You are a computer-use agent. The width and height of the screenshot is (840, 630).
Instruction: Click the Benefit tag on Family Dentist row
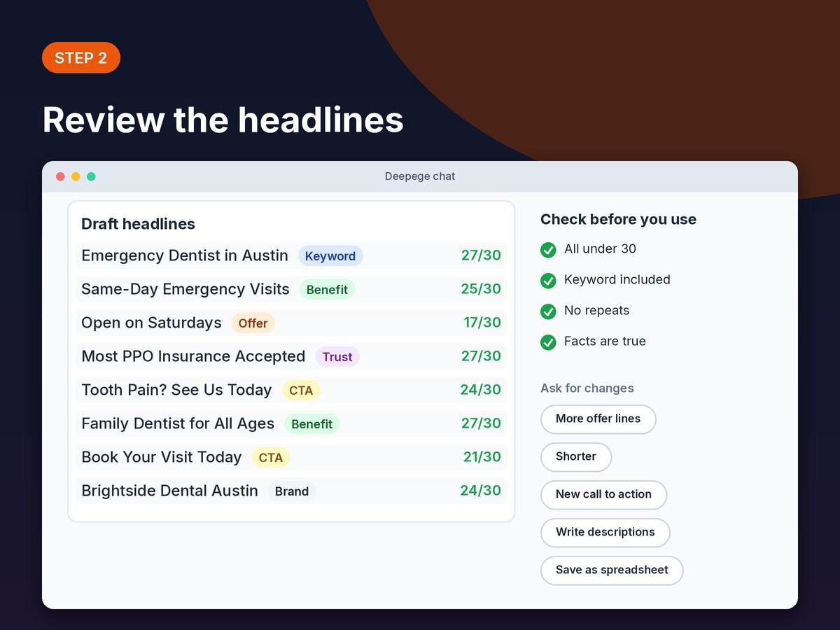[311, 424]
